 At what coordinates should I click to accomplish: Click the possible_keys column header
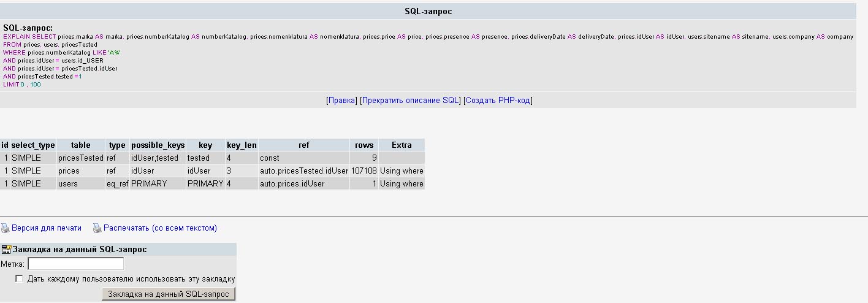click(158, 145)
